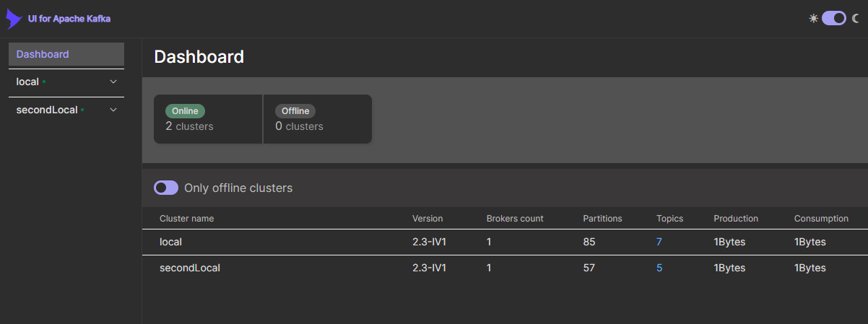868x324 pixels.
Task: Open the 7 topics link for local
Action: click(659, 242)
